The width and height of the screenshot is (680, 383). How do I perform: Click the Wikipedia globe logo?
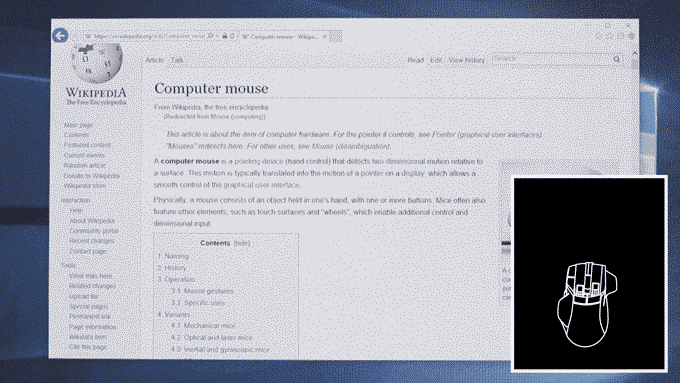pyautogui.click(x=96, y=63)
